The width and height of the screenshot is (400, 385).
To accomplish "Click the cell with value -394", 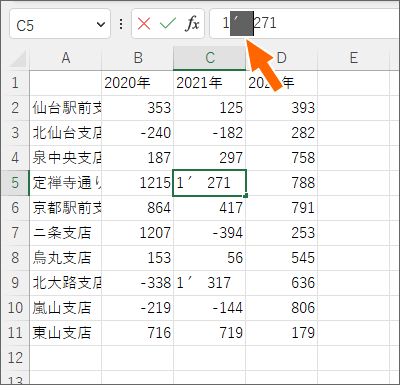I will [210, 233].
